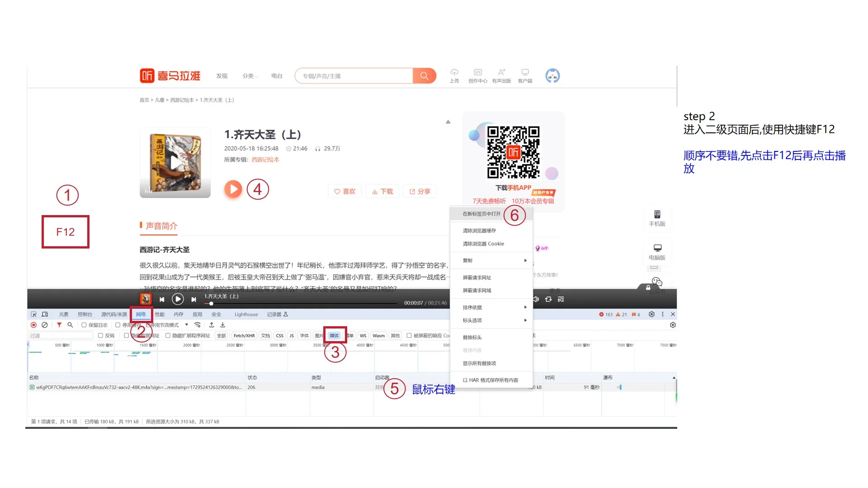
Task: Check the 停用缓存 disable cache option
Action: [118, 325]
